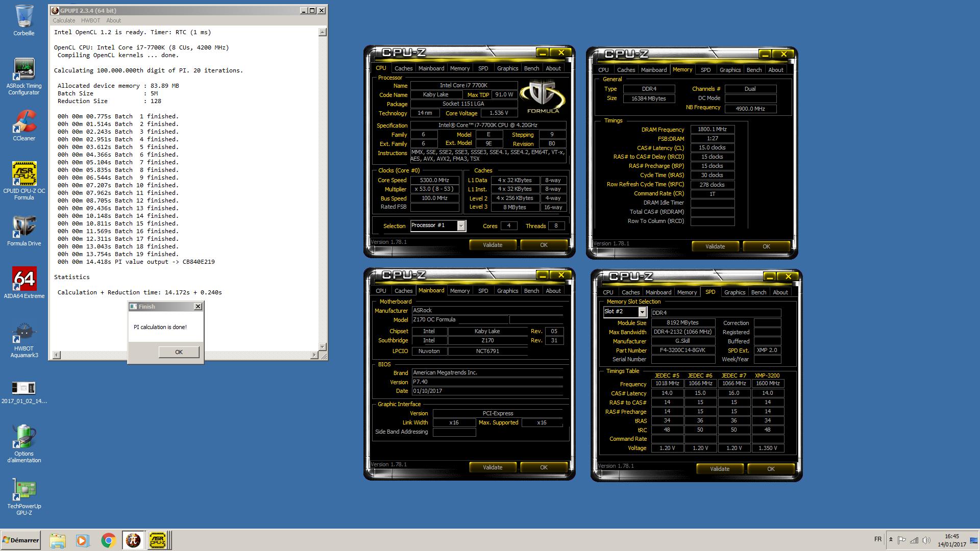Image resolution: width=980 pixels, height=551 pixels.
Task: Click the OC Formula logo in CPU window
Action: [543, 97]
